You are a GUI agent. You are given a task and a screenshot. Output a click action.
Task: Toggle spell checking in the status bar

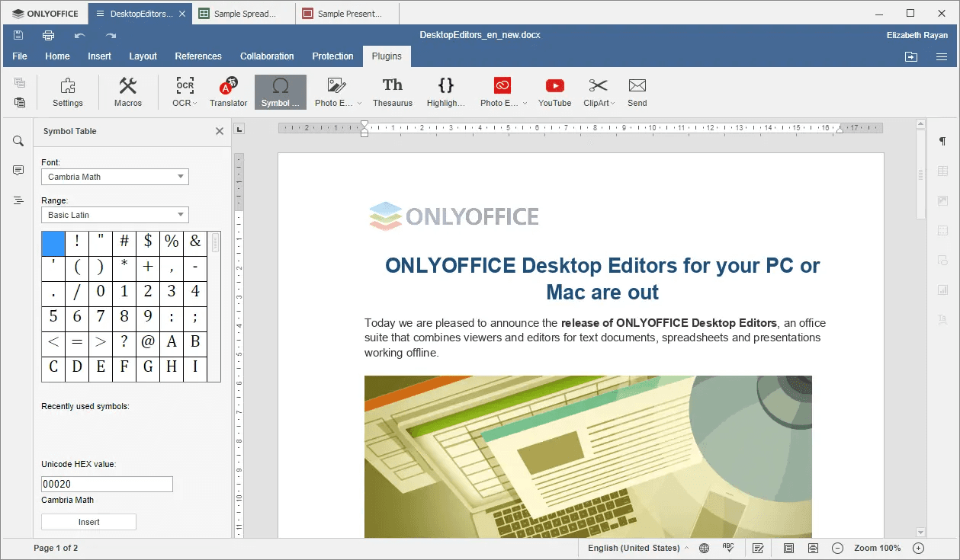click(728, 548)
